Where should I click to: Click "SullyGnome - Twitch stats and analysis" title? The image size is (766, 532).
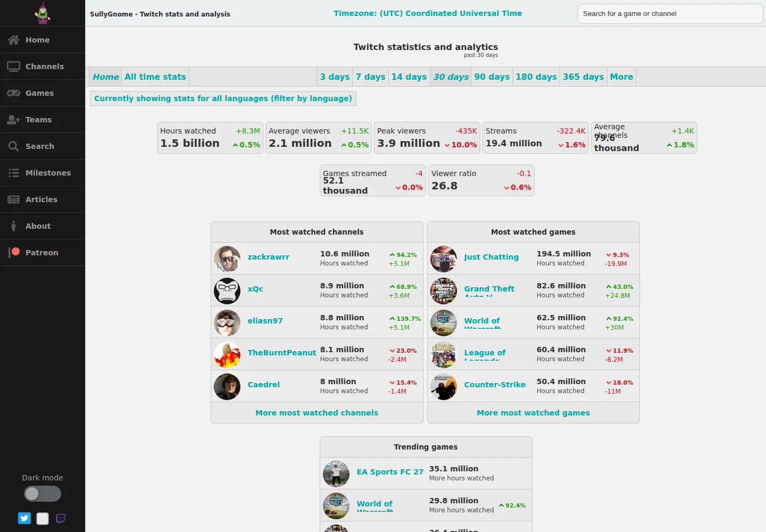[x=160, y=14]
